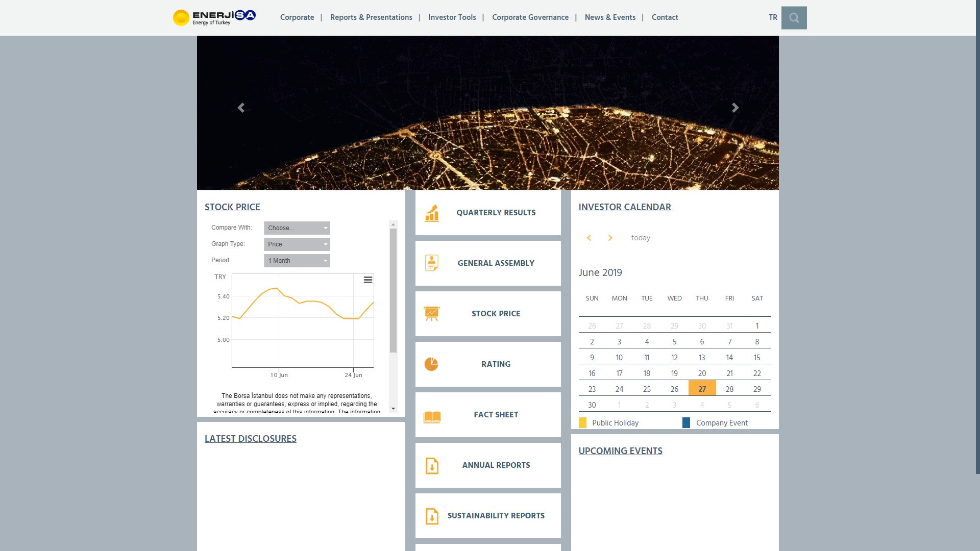Click the General Assembly document icon
This screenshot has height=551, width=980.
(432, 263)
